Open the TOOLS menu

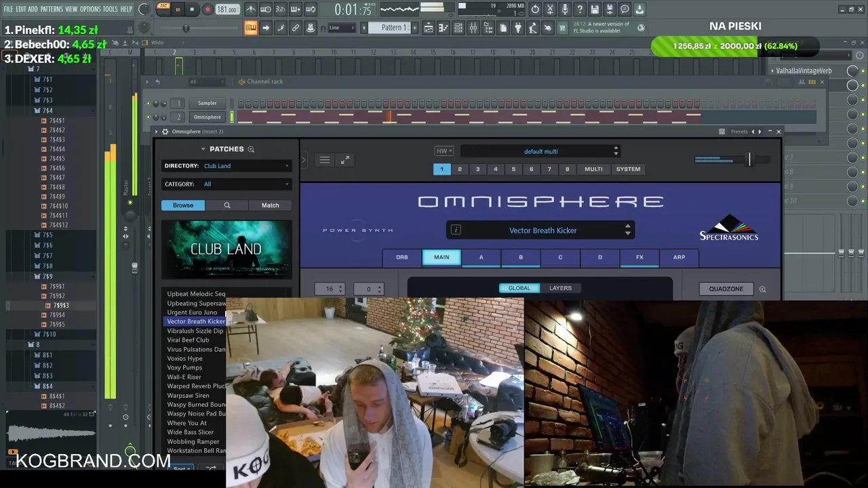coord(110,9)
